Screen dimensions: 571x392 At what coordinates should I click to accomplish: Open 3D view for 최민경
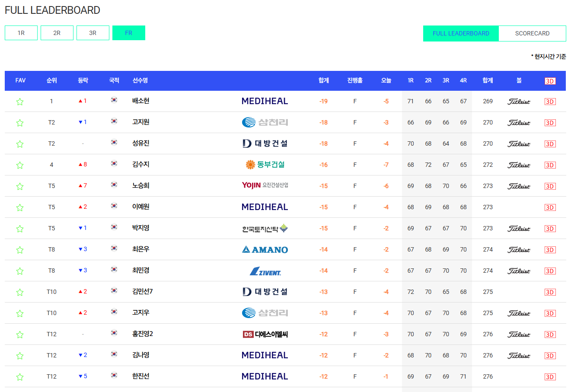550,271
